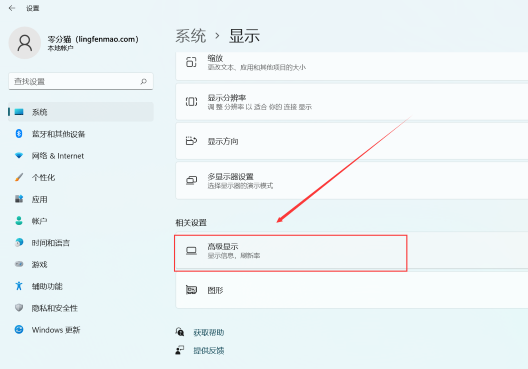Expand 多显示器设置 row
This screenshot has width=528, height=369.
tap(352, 180)
